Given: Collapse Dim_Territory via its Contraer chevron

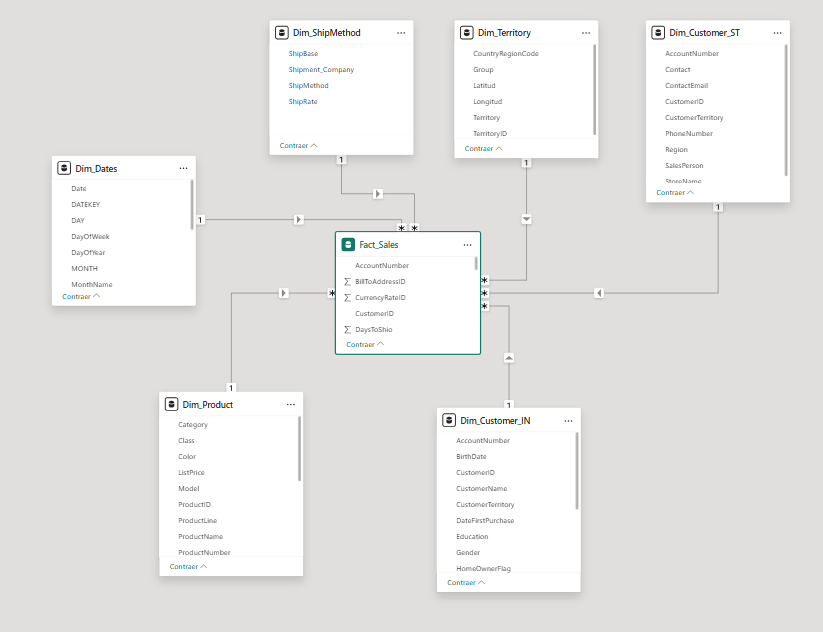Looking at the screenshot, I should point(477,147).
